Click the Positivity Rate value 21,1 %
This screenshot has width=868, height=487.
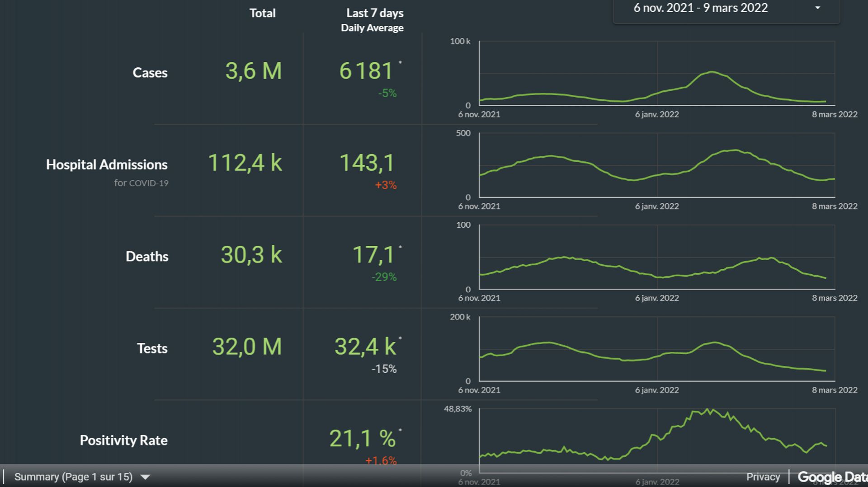pyautogui.click(x=363, y=438)
